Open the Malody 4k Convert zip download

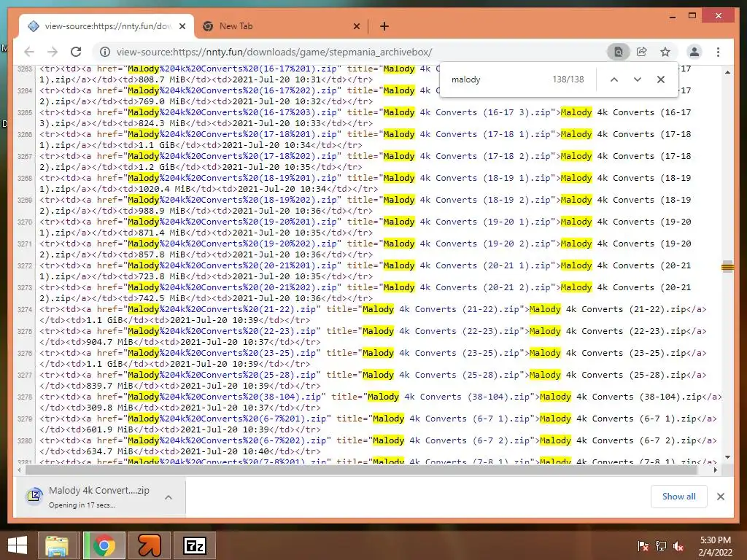[x=99, y=497]
